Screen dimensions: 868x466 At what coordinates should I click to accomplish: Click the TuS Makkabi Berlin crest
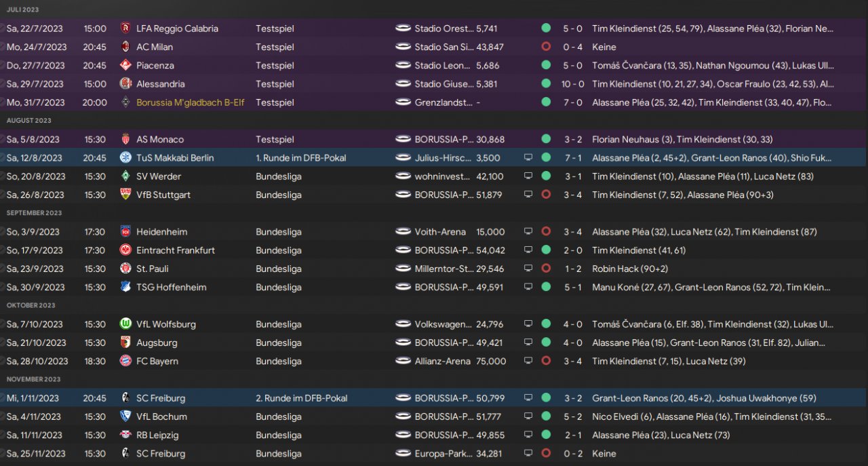[125, 158]
